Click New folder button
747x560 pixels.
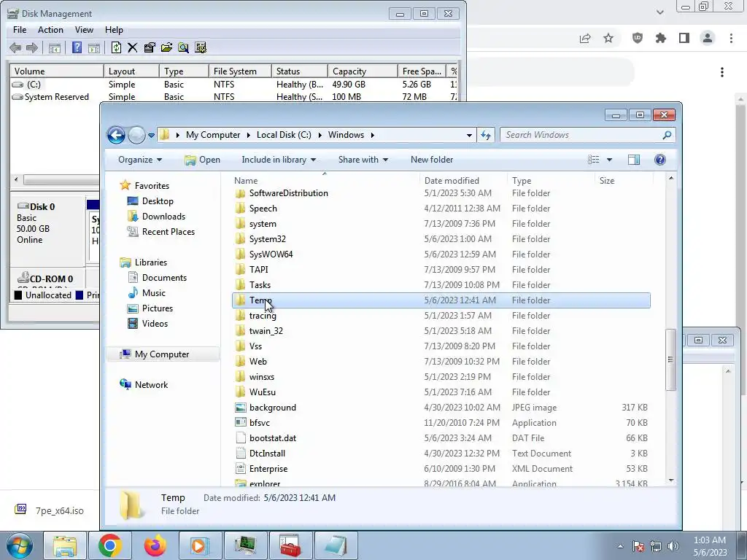(432, 160)
